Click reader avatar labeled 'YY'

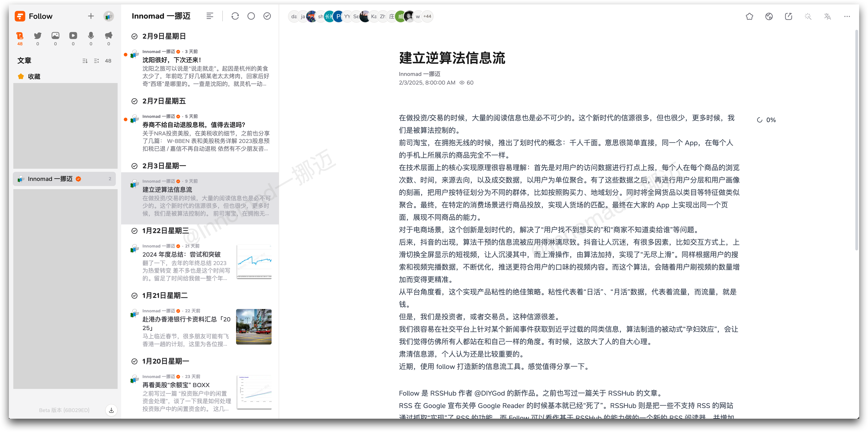tap(347, 16)
